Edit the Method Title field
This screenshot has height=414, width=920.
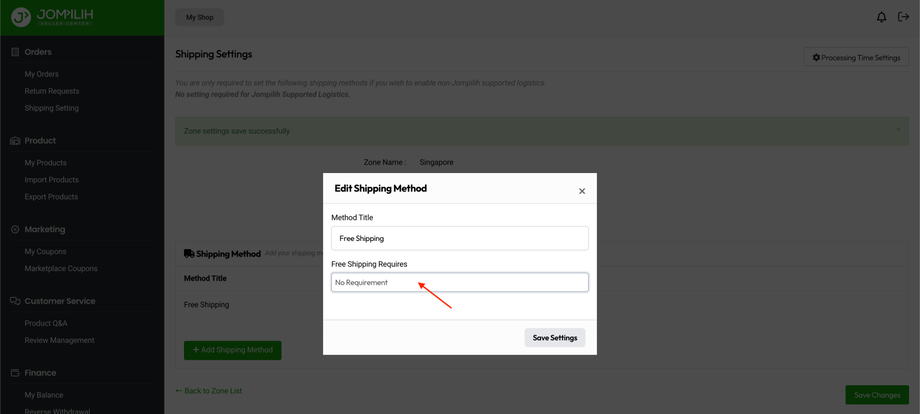click(459, 239)
